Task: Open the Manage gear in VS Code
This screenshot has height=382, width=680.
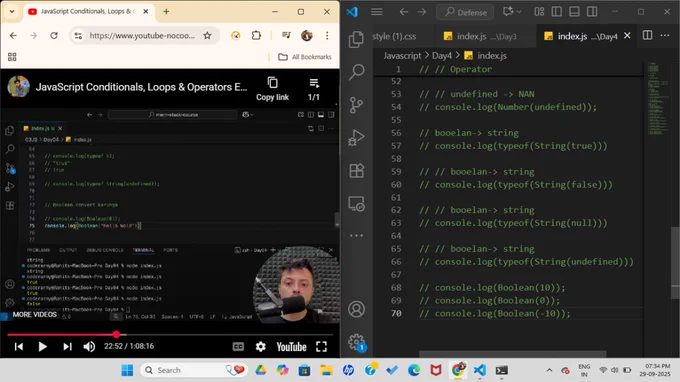Action: pos(356,342)
